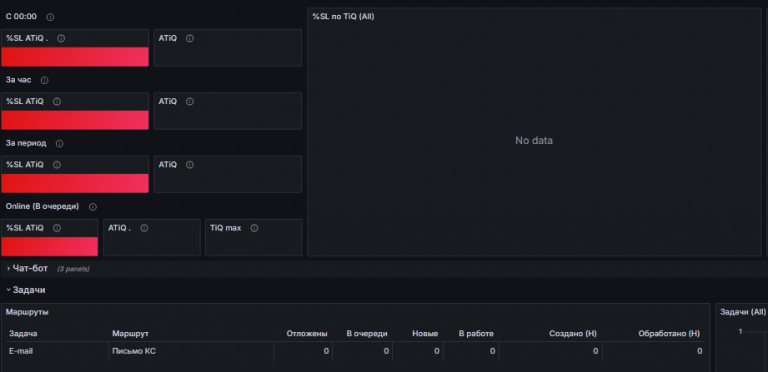Click "За час" section title
Screen dimensions: 768x372
coord(18,80)
